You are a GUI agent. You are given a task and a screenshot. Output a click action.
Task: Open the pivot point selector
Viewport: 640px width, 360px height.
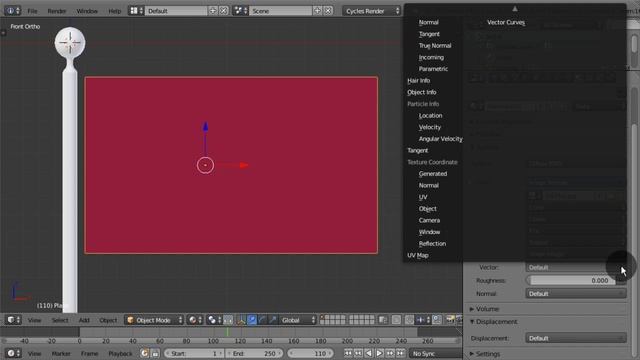[214, 320]
